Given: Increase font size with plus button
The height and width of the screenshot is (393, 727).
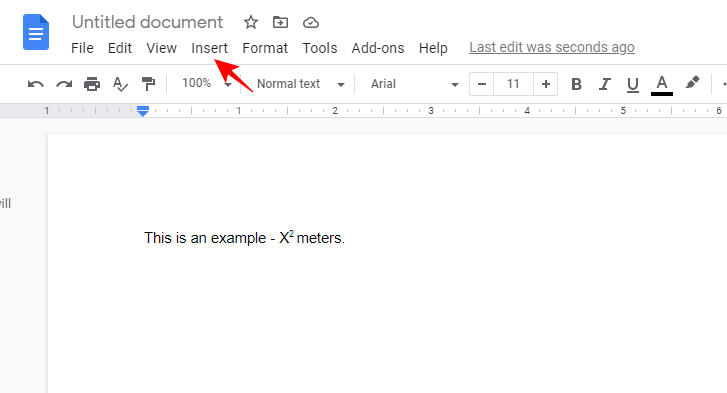Looking at the screenshot, I should 546,84.
